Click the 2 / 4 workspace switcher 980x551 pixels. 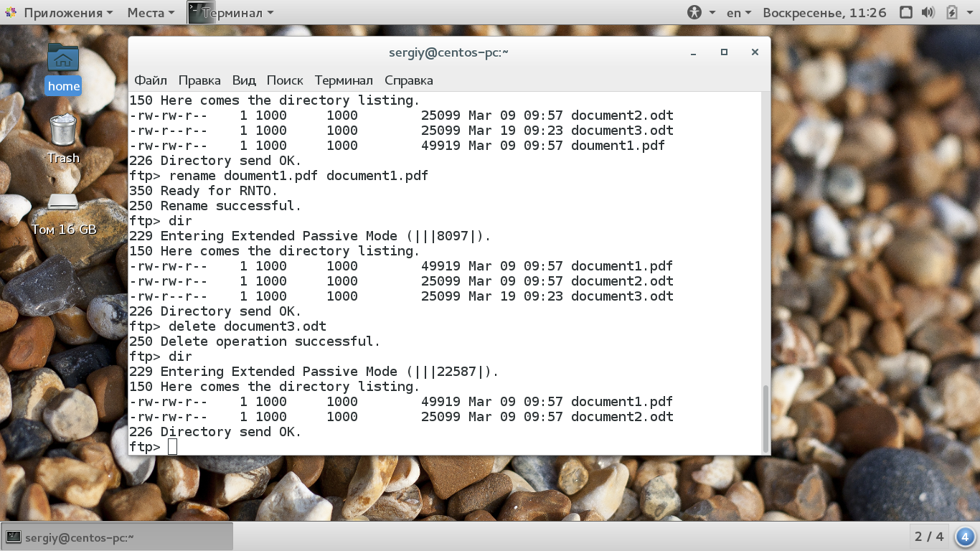pos(929,537)
